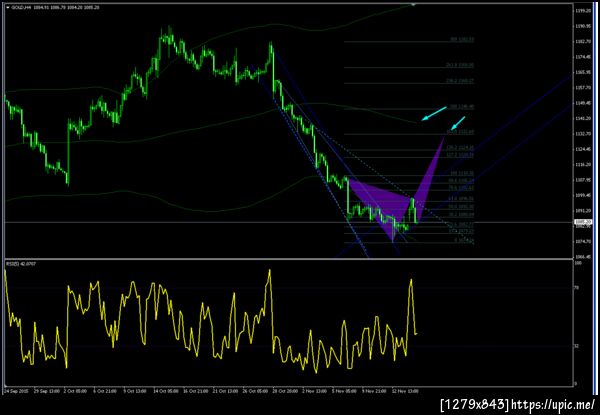600x415 pixels.
Task: Open the upic.me link
Action: coord(553,404)
